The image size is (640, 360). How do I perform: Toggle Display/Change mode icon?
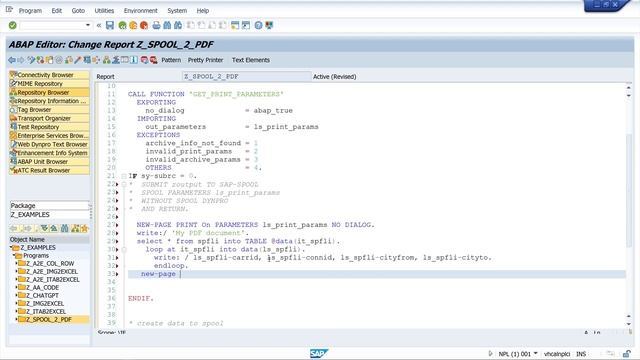pos(31,60)
